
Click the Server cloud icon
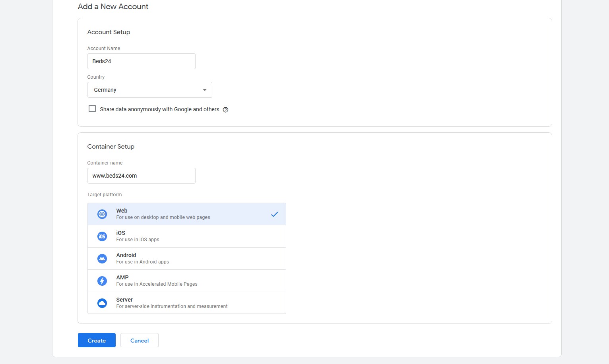click(x=102, y=303)
